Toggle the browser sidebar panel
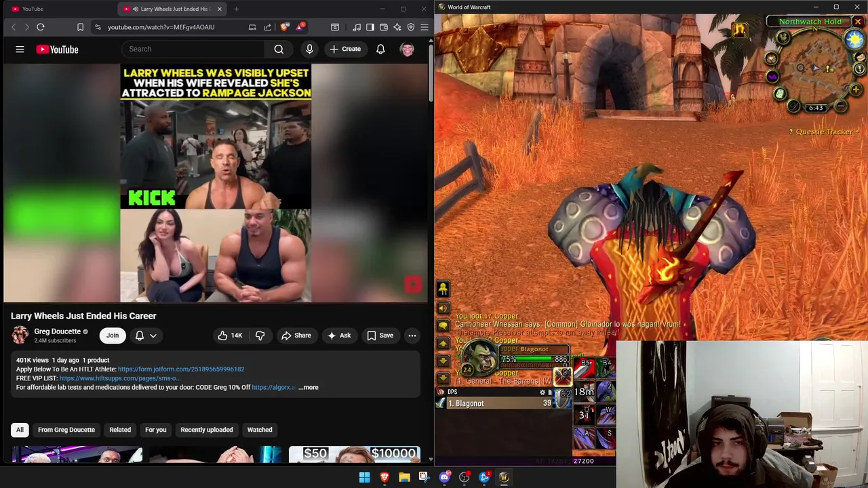Viewport: 868px width, 488px height. [x=370, y=27]
